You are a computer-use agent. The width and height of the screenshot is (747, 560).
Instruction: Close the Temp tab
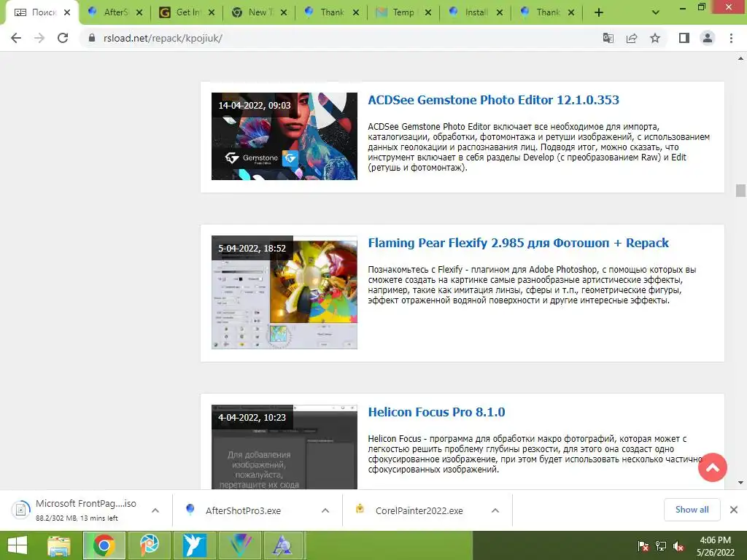pyautogui.click(x=427, y=12)
